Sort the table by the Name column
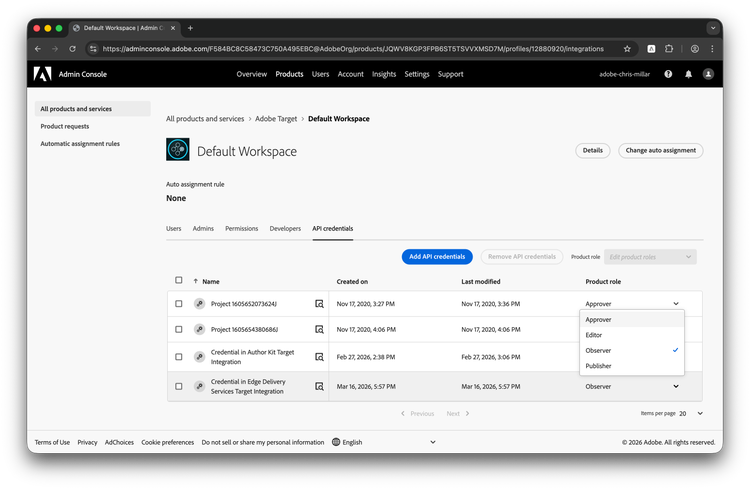Image resolution: width=750 pixels, height=489 pixels. pos(211,282)
